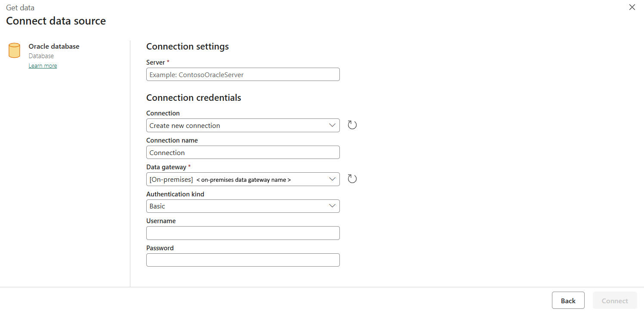This screenshot has height=311, width=644.
Task: Click the ContosoOracleServer example placeholder
Action: pos(197,74)
